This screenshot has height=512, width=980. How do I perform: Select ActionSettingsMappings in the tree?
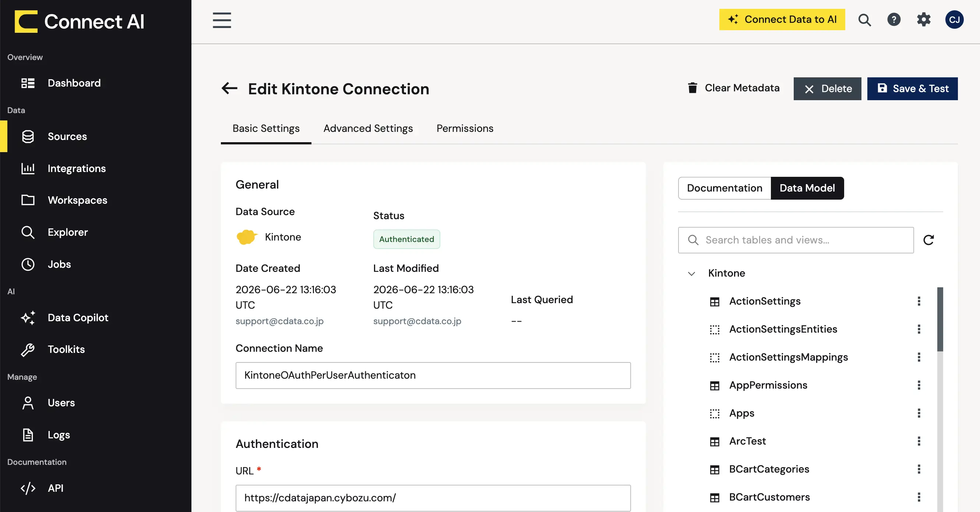(788, 357)
